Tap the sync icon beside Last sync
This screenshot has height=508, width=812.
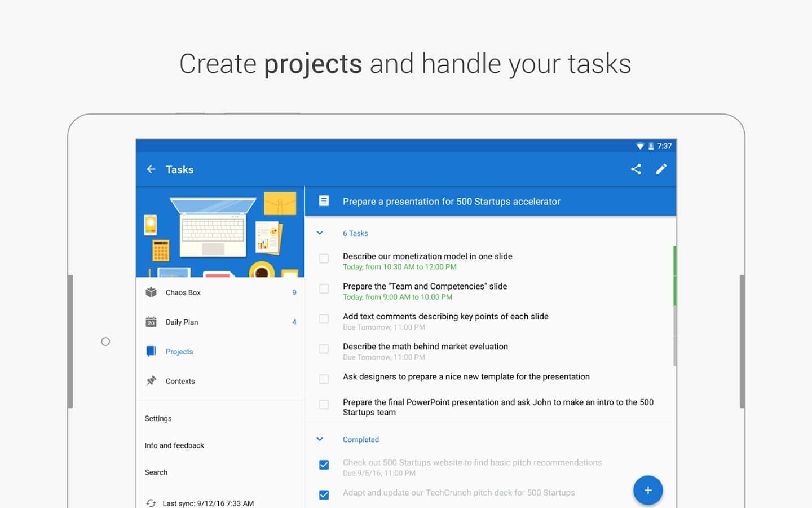[151, 503]
